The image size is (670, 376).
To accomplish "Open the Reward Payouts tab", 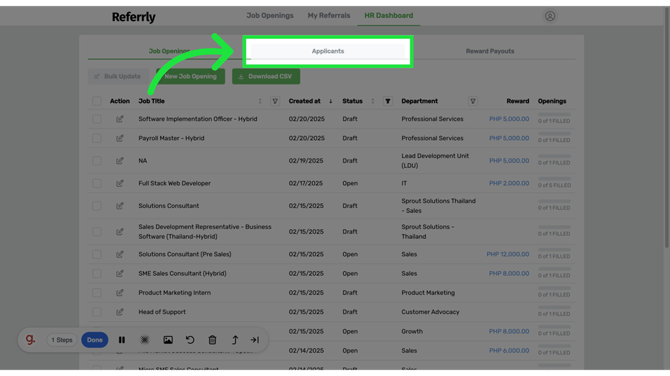I will point(490,51).
